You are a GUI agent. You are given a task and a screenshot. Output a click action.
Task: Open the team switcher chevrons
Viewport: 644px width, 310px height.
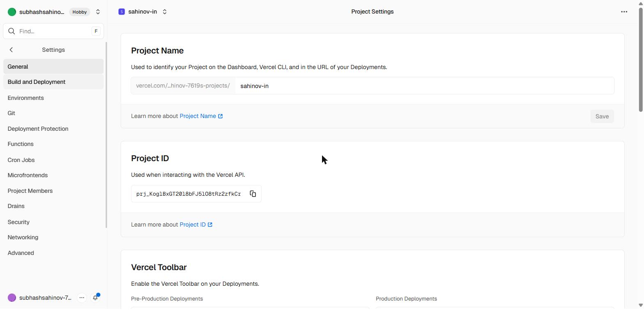(x=98, y=12)
